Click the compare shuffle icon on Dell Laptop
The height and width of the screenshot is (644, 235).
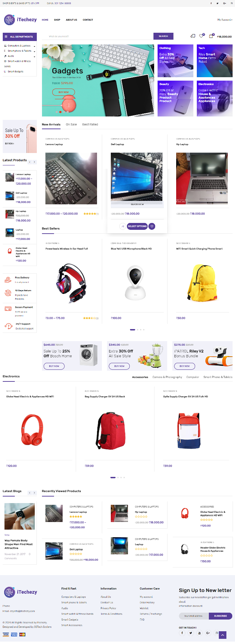tap(122, 226)
